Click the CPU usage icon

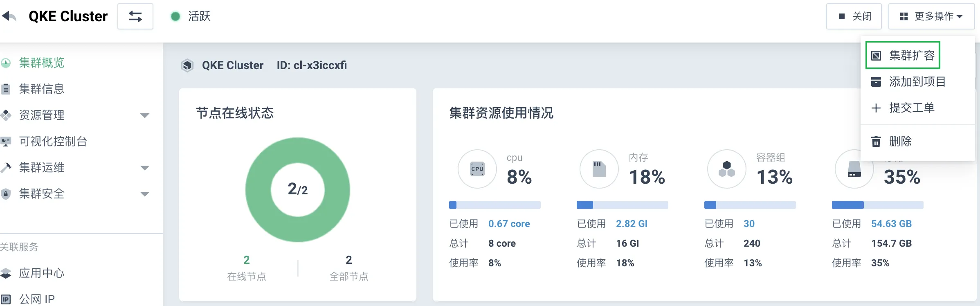(x=477, y=169)
